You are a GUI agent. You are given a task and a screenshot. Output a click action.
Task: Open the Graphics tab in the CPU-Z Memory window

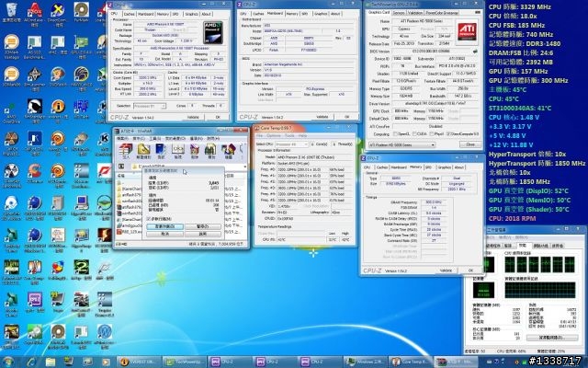click(445, 167)
